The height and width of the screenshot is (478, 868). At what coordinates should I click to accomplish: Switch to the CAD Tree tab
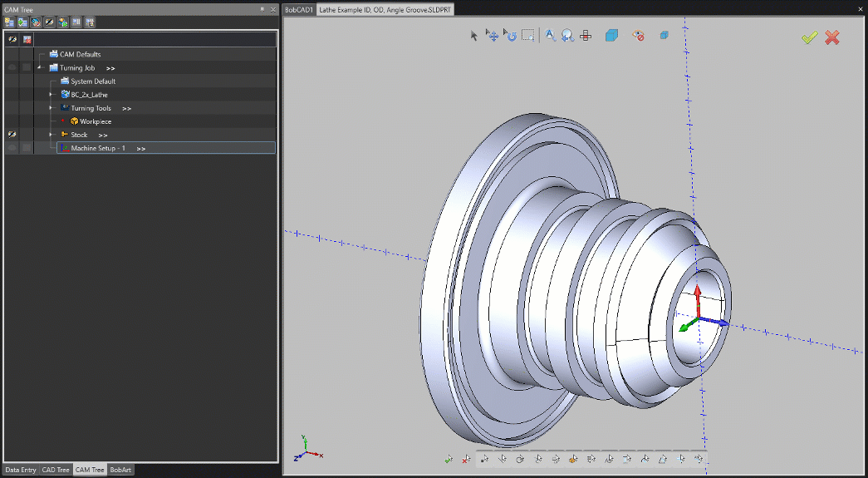pos(56,470)
